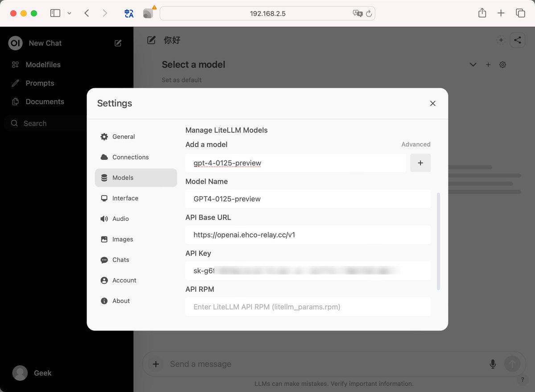Open model settings gear icon
Screen dimensions: 535x392
coord(503,65)
